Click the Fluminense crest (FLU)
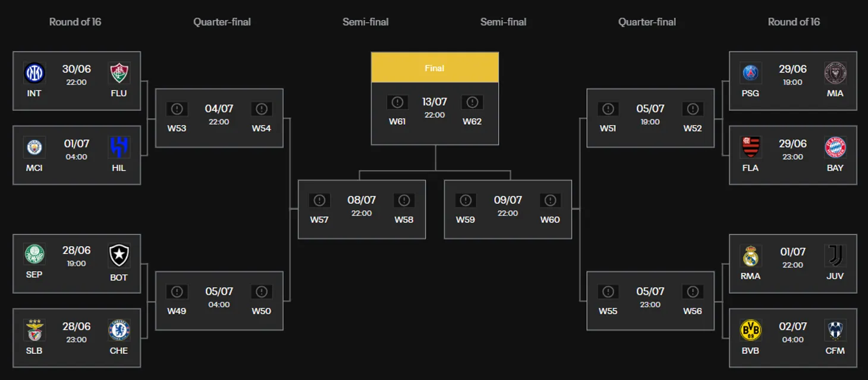 point(119,73)
